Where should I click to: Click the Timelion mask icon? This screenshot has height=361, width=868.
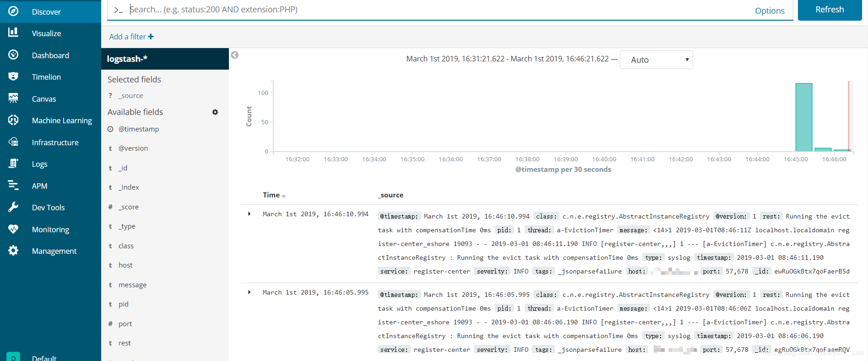(13, 76)
